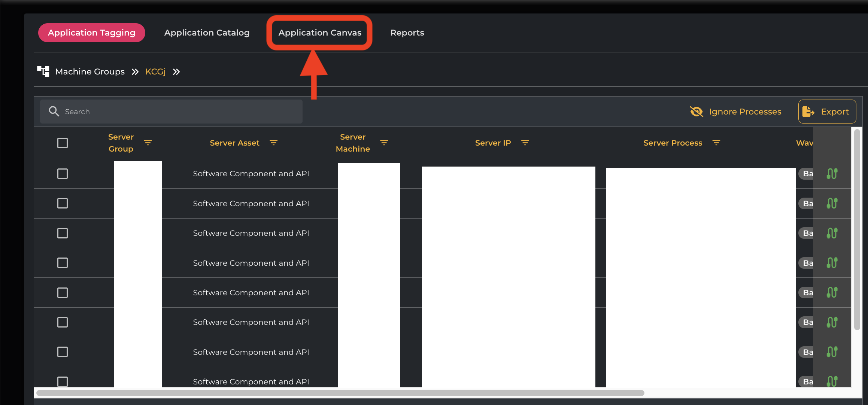This screenshot has height=405, width=868.
Task: Click the search magnifier icon
Action: [x=54, y=112]
